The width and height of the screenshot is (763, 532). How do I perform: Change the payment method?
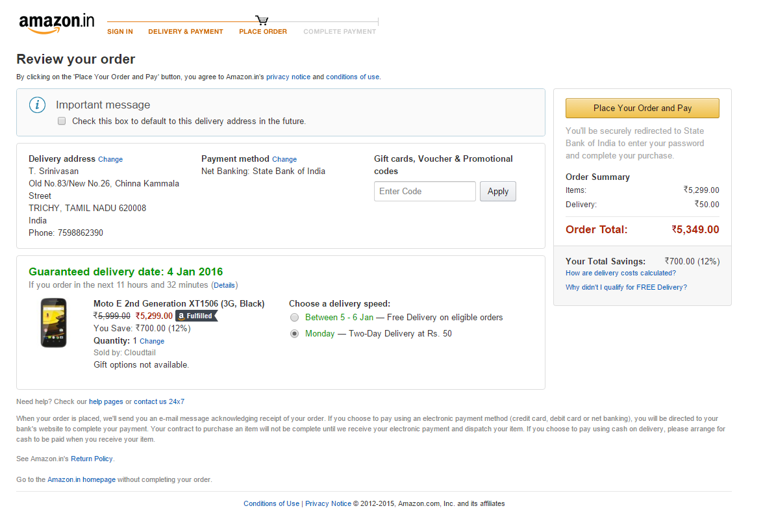pyautogui.click(x=284, y=159)
